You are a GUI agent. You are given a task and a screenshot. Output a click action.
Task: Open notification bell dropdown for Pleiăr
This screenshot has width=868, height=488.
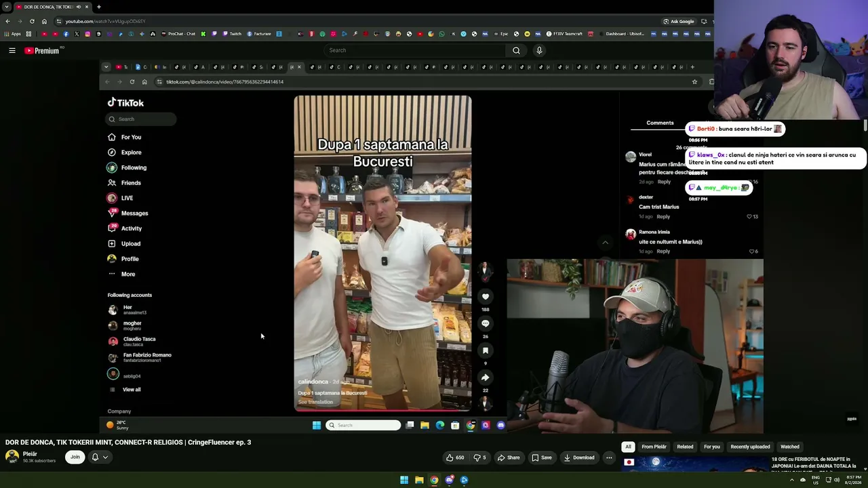100,457
